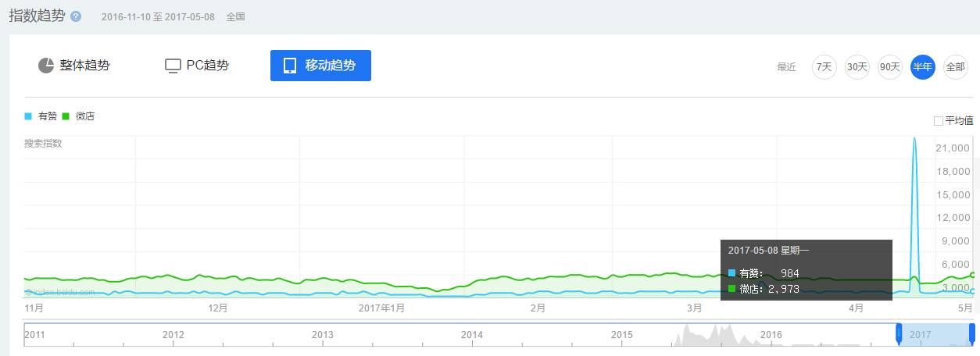Click the help question mark icon beside 指数趋势
This screenshot has height=356, width=980.
click(76, 16)
